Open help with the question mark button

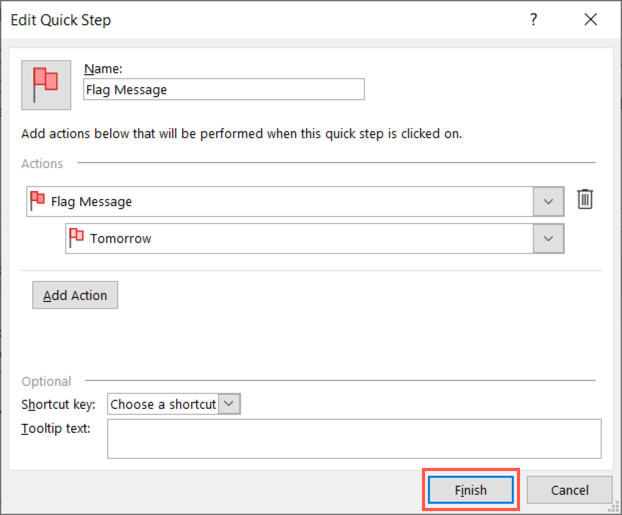(x=536, y=20)
